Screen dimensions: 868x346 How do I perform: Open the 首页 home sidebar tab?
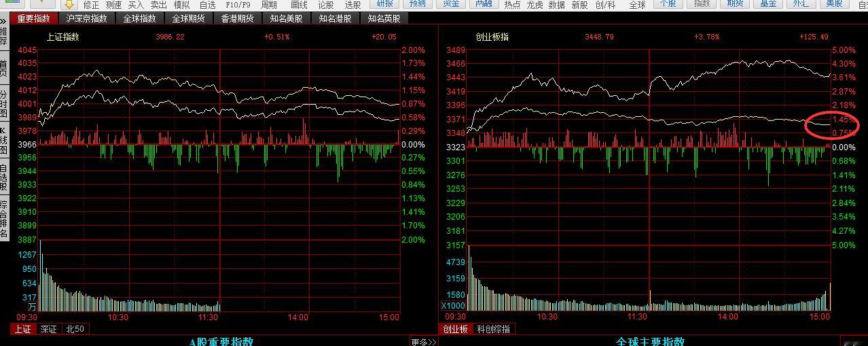coord(4,69)
